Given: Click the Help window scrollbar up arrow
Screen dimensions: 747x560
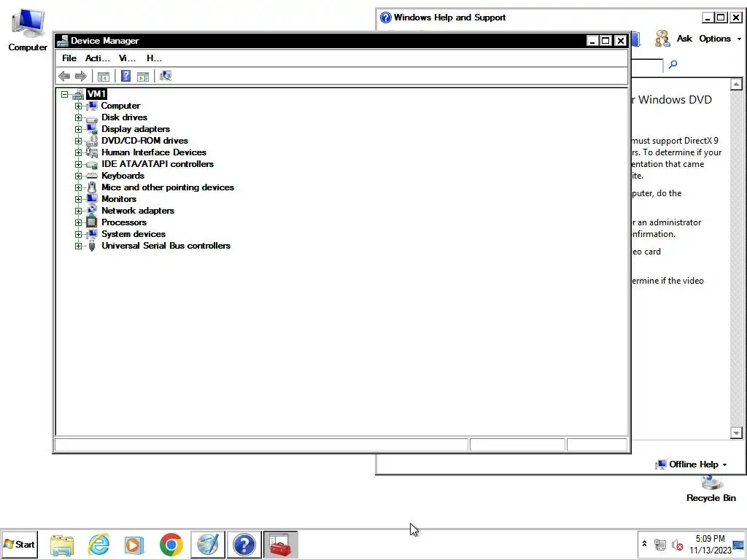Looking at the screenshot, I should (x=736, y=85).
